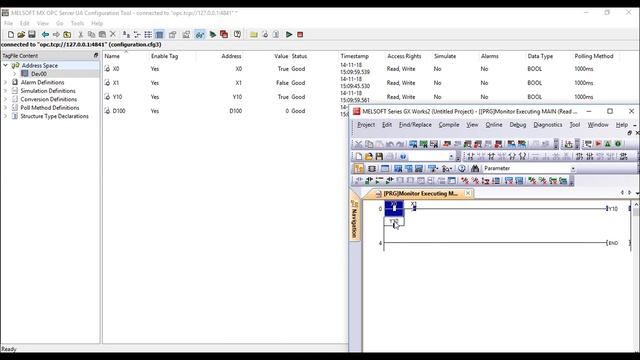Sort by Data Type column header
The height and width of the screenshot is (360, 640).
(540, 56)
